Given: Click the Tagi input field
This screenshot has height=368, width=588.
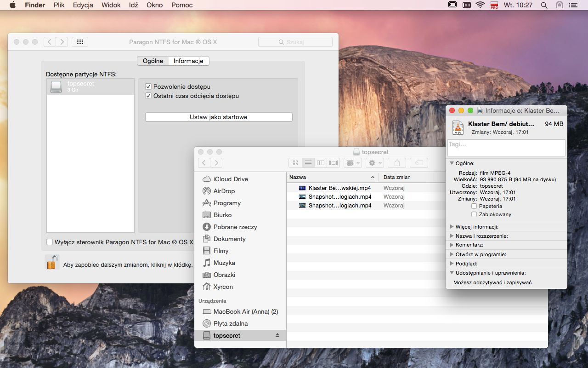Looking at the screenshot, I should click(506, 148).
